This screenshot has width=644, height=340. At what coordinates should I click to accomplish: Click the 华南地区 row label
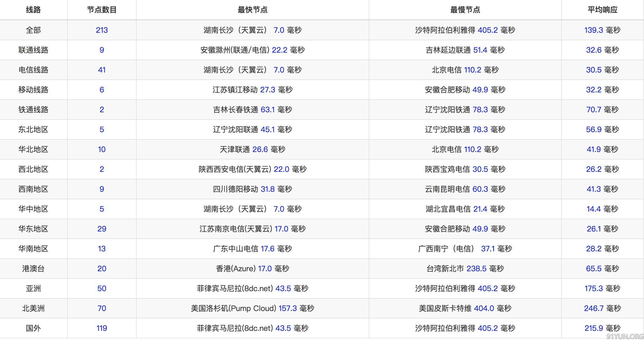[33, 248]
